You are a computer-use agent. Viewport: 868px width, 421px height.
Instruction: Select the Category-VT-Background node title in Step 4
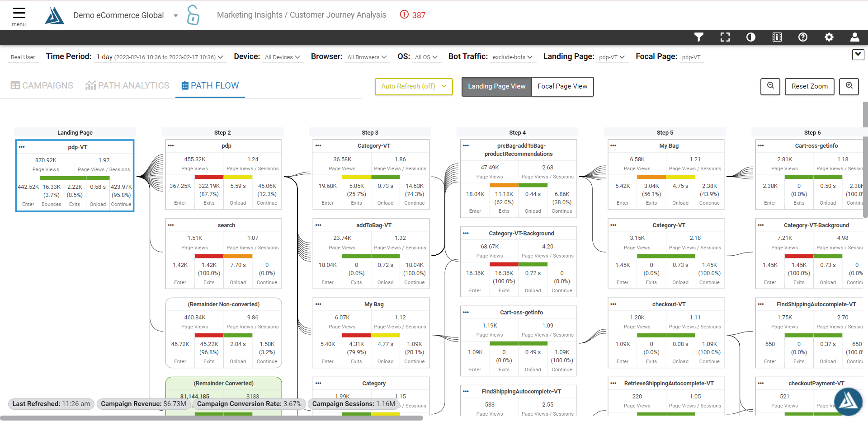(521, 233)
